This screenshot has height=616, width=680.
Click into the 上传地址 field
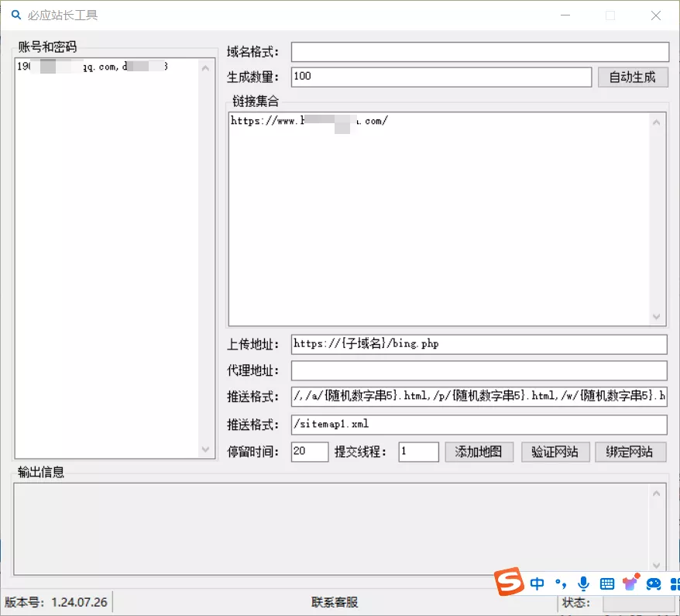click(x=479, y=345)
